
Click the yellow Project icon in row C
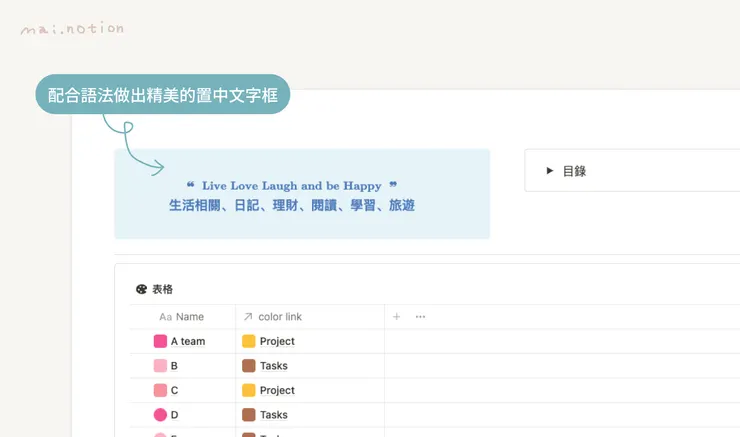coord(249,390)
